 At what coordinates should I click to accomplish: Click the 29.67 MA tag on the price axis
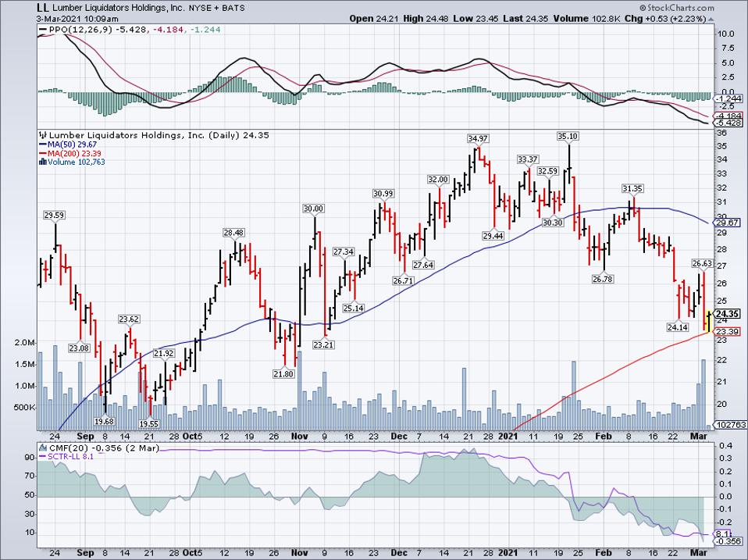click(728, 223)
